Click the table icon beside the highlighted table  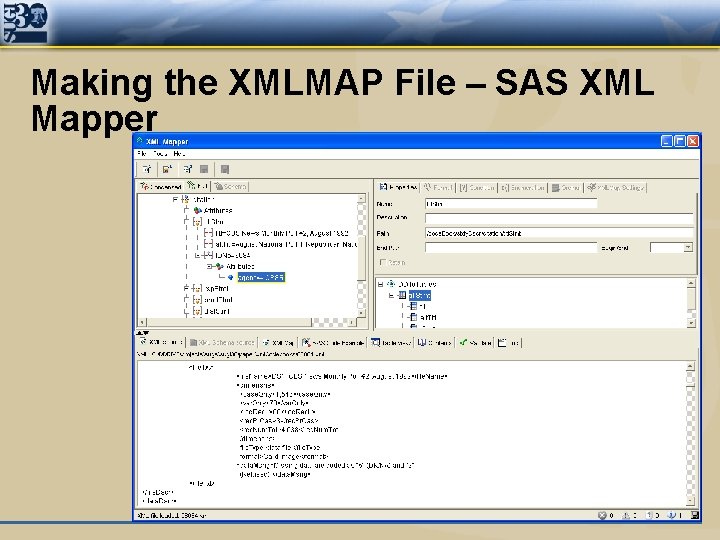coord(402,295)
